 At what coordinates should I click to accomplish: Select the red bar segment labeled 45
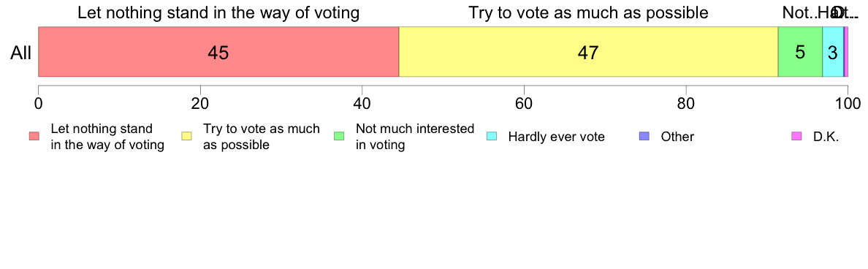pyautogui.click(x=218, y=51)
